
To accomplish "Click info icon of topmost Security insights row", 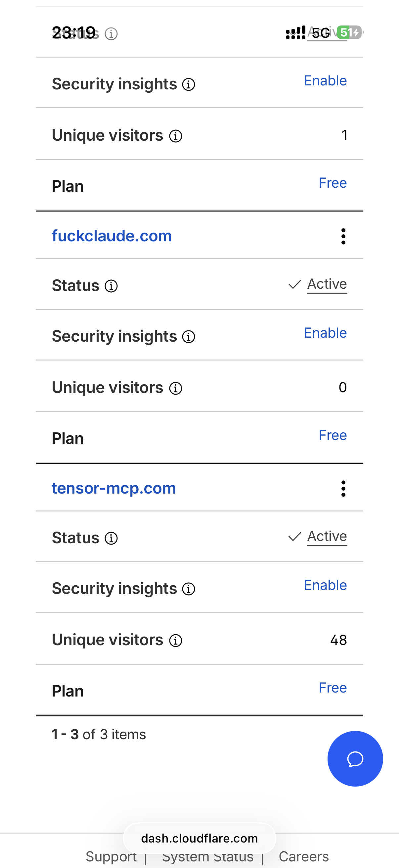I will pyautogui.click(x=189, y=84).
